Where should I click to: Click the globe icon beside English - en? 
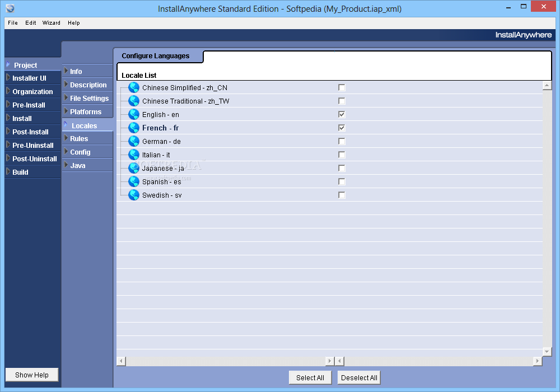pos(134,114)
